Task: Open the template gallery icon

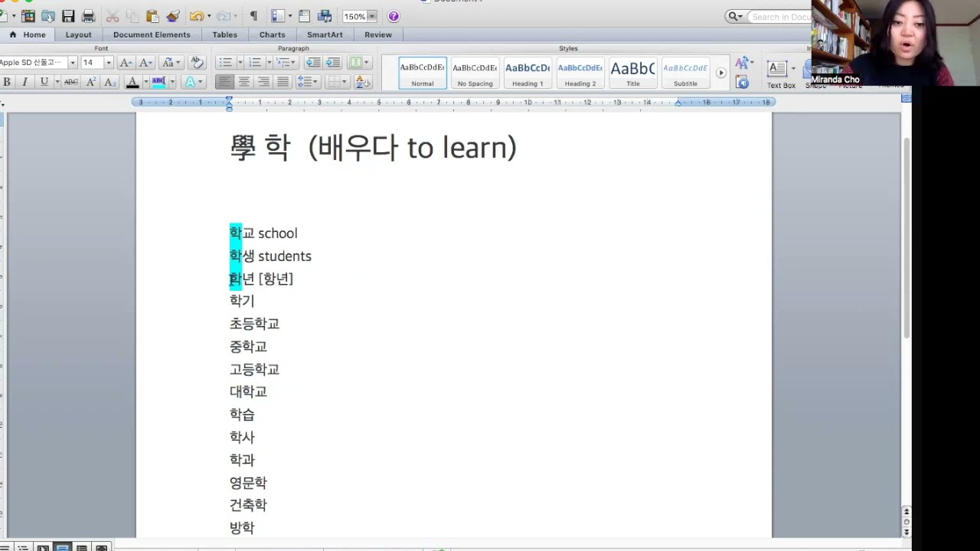Action: [x=28, y=16]
